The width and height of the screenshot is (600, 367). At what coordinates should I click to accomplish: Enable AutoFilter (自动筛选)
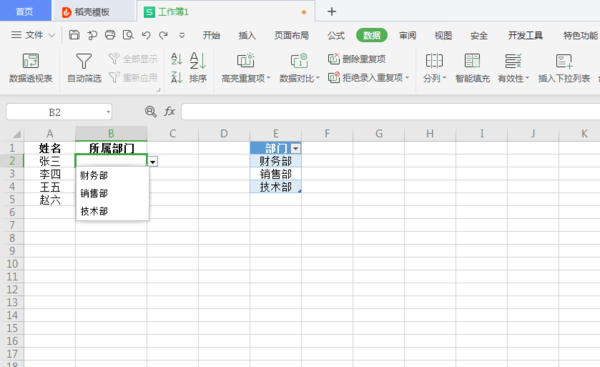point(84,68)
